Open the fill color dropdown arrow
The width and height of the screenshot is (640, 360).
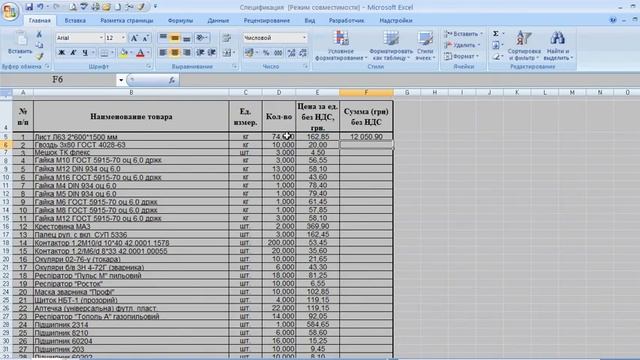(131, 53)
